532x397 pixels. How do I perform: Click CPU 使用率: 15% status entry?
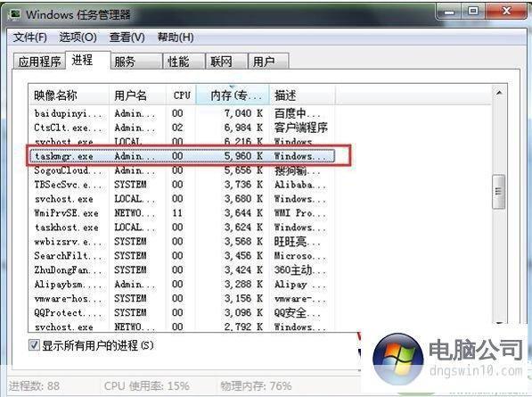point(146,386)
